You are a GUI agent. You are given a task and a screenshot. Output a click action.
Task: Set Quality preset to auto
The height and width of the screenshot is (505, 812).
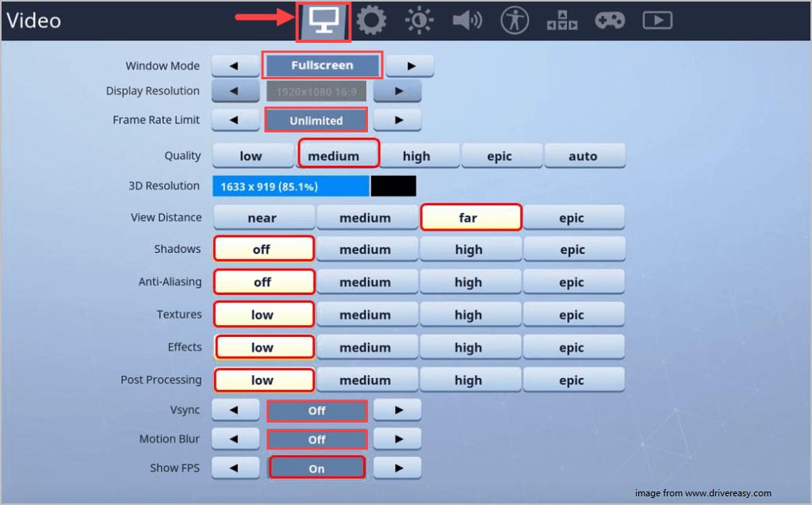[x=585, y=155]
